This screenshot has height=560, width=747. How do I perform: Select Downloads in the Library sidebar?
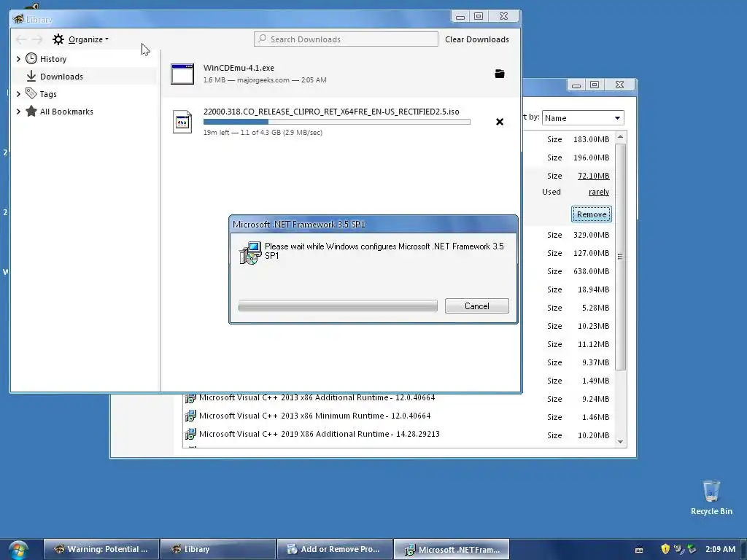(61, 77)
